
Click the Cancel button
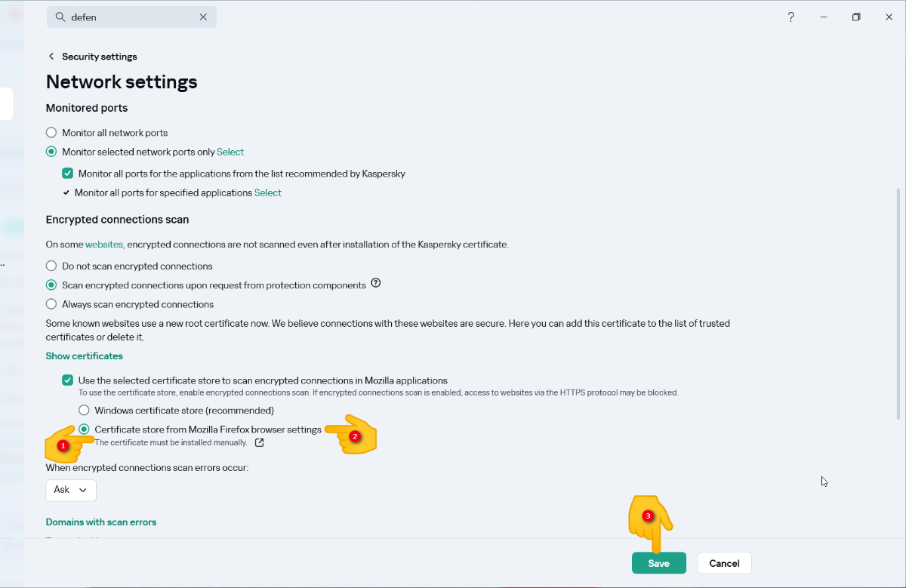[x=724, y=563]
